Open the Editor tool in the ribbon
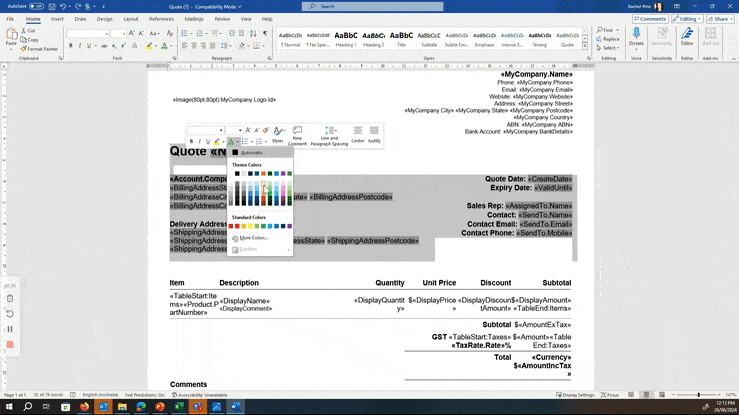The width and height of the screenshot is (739, 415). [687, 38]
